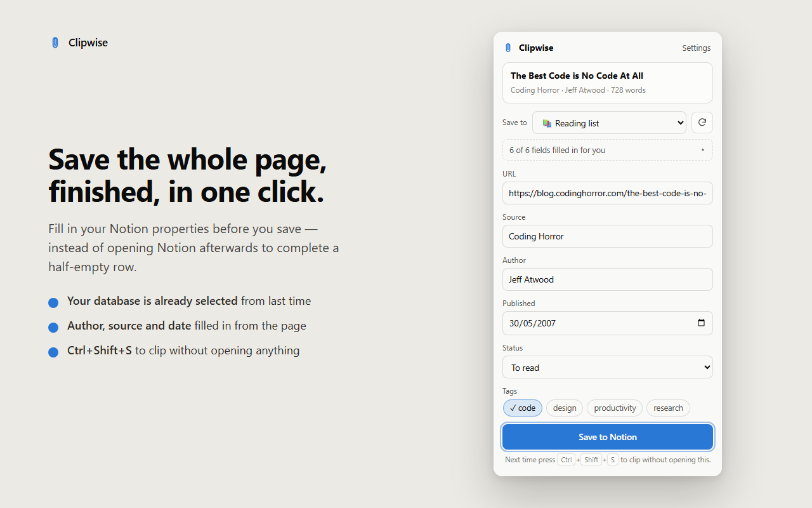Click the 'Clipwise' name in the page header
This screenshot has height=508, width=812.
coord(88,43)
